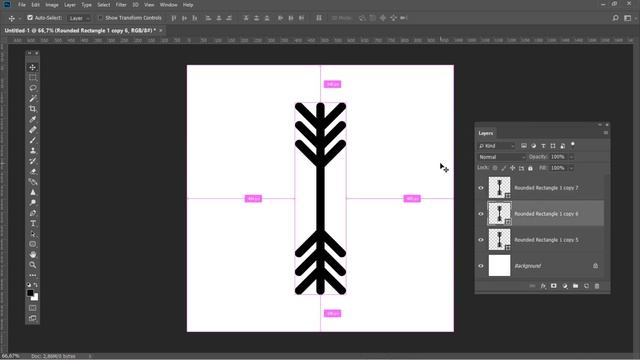Select the Rectangular Marquee tool
The image size is (640, 360).
coord(33,78)
